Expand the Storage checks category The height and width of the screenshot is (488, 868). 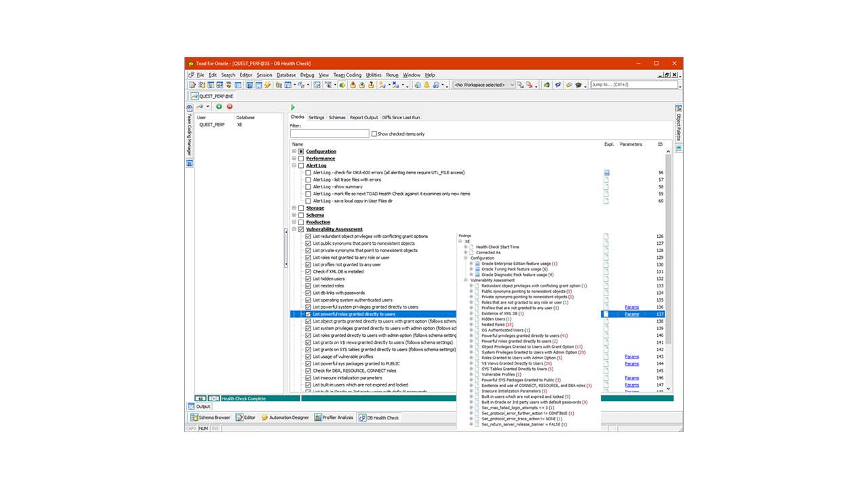click(293, 208)
